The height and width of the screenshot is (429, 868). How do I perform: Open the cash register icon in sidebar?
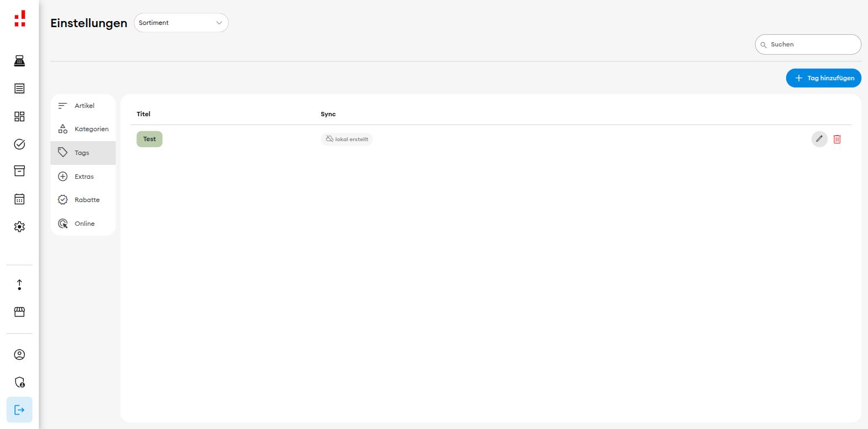(19, 61)
